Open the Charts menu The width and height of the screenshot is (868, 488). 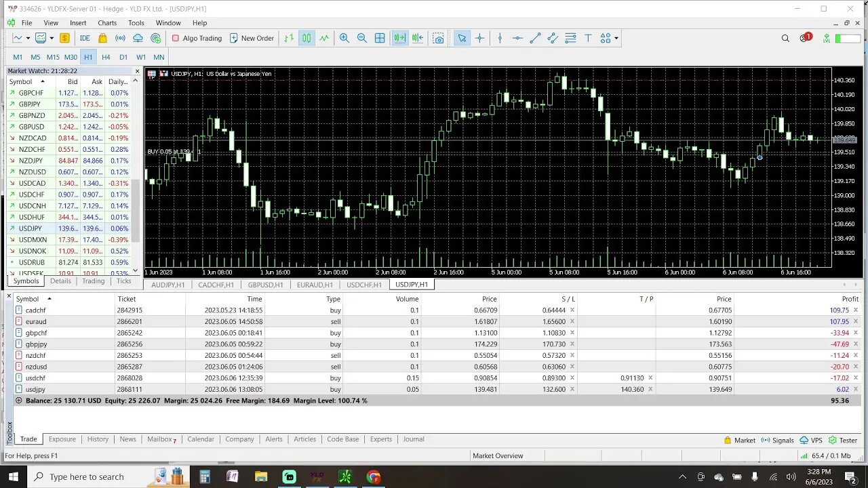[107, 23]
